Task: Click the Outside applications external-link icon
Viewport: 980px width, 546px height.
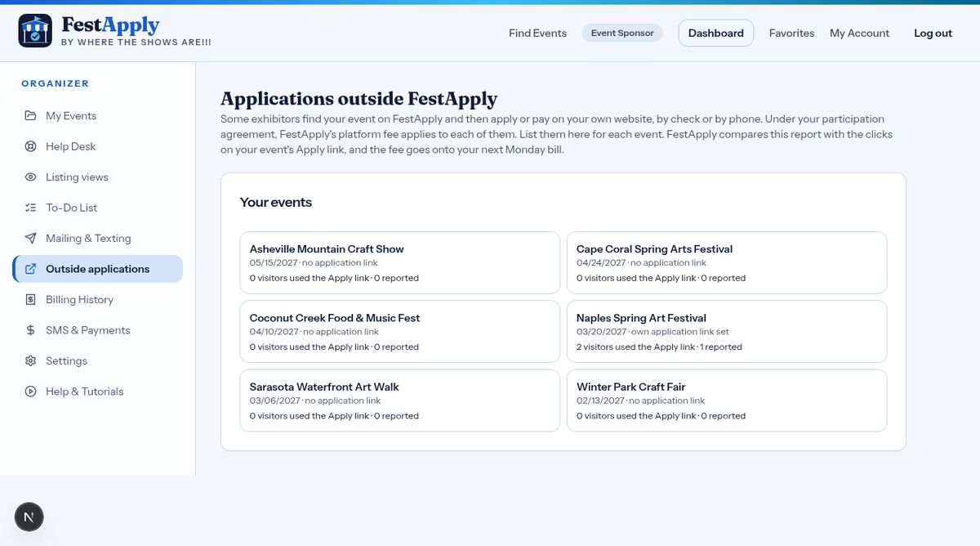Action: point(30,269)
